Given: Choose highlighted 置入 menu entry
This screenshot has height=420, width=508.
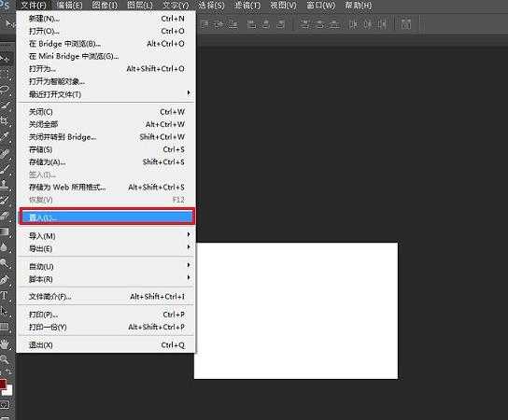Looking at the screenshot, I should (106, 217).
